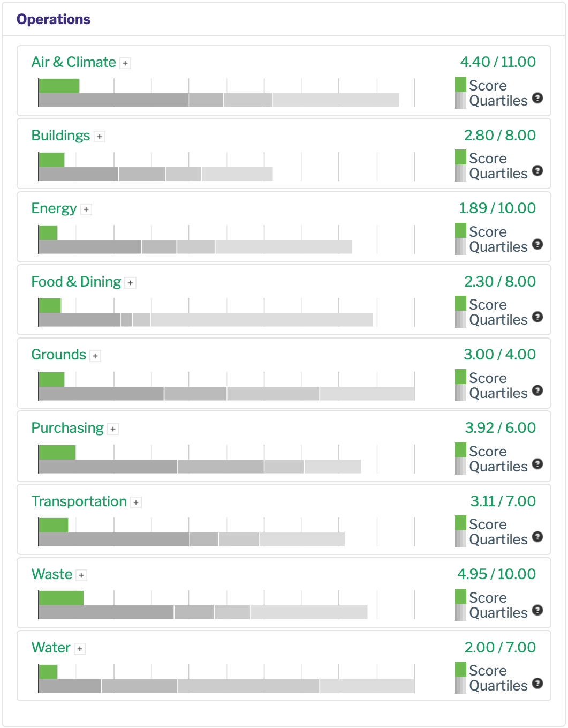Expand Food & Dining details plus
568x728 pixels.
pyautogui.click(x=130, y=283)
